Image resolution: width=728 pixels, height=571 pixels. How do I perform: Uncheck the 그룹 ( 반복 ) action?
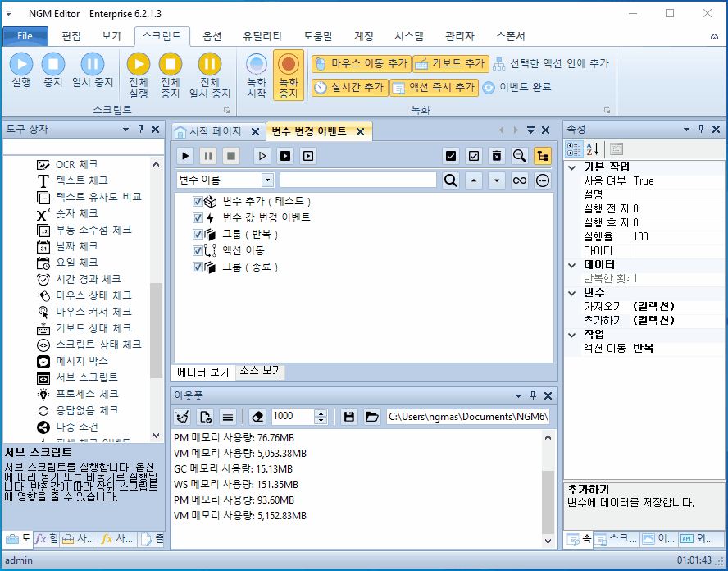[198, 234]
